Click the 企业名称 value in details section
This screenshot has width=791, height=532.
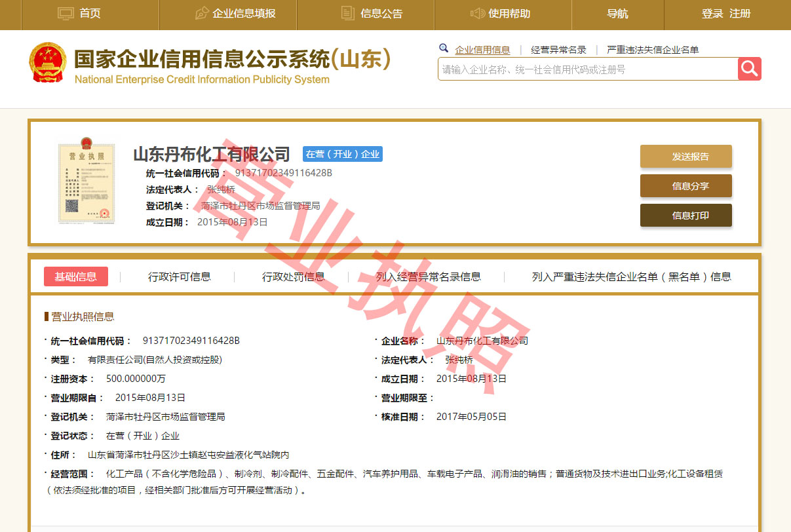coord(482,341)
